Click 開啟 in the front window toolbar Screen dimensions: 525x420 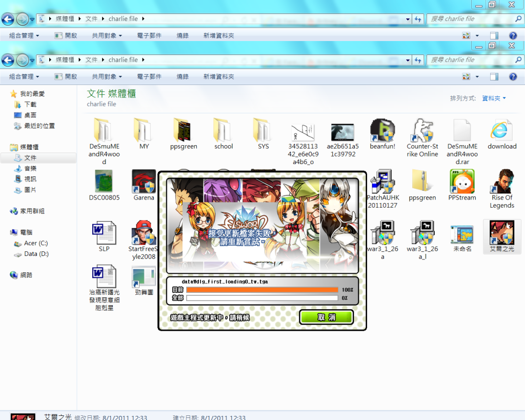tap(66, 77)
